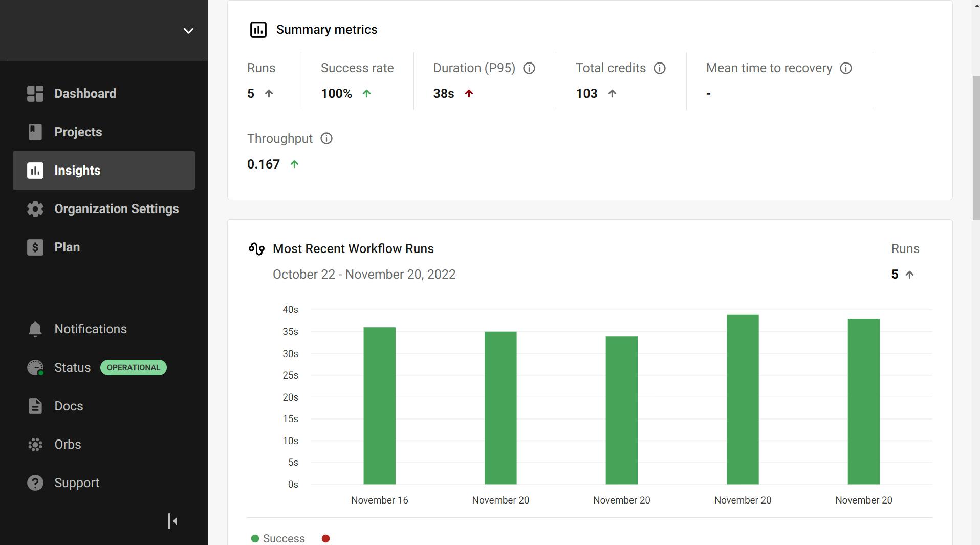980x545 pixels.
Task: Click the Orbs icon in the sidebar
Action: (35, 445)
